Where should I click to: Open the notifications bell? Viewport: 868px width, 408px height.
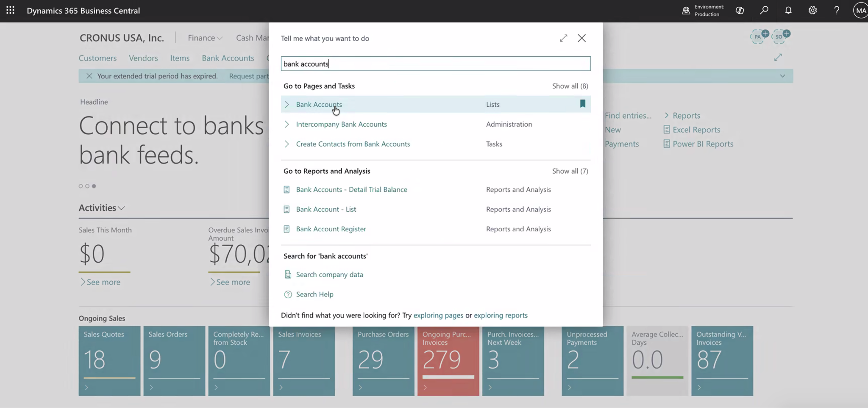(x=788, y=11)
